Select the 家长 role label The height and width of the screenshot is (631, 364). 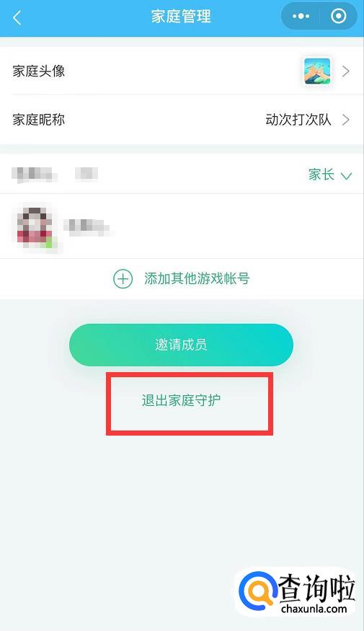321,175
